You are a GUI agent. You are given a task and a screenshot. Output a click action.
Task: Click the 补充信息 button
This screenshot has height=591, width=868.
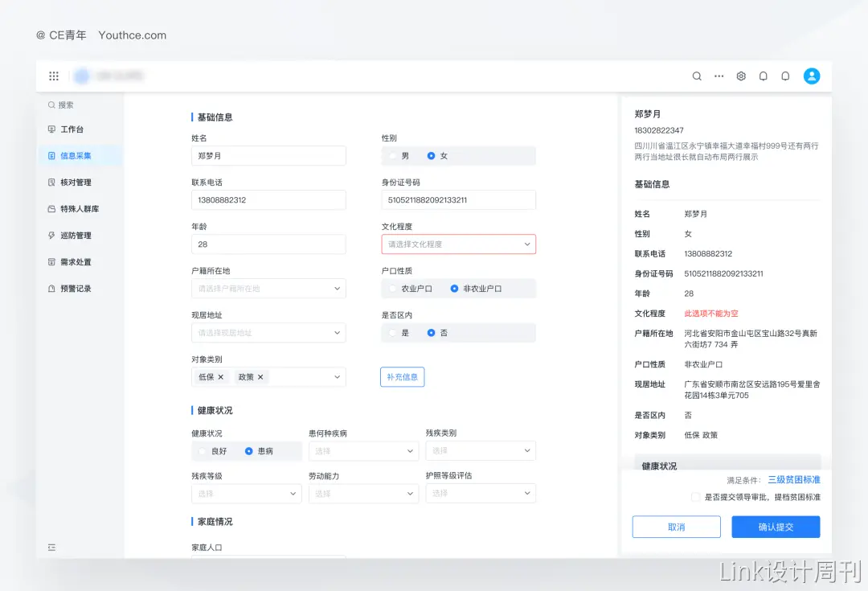tap(402, 377)
